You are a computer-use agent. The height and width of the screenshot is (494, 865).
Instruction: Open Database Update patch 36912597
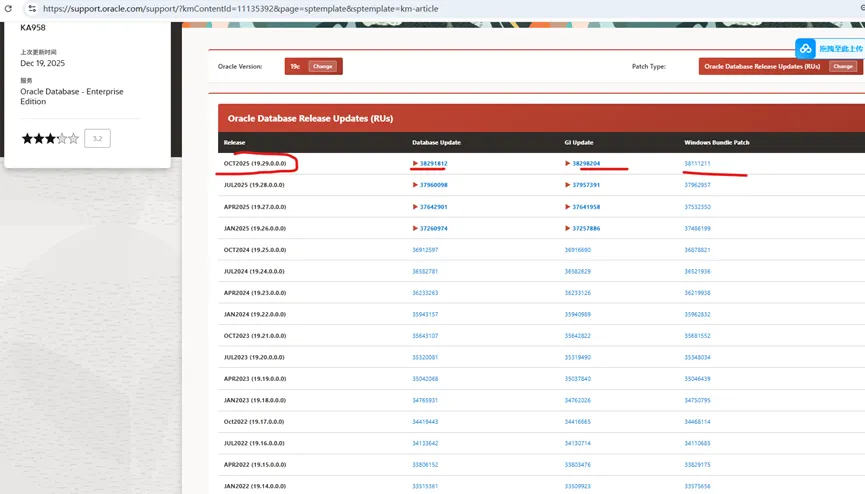coord(425,250)
